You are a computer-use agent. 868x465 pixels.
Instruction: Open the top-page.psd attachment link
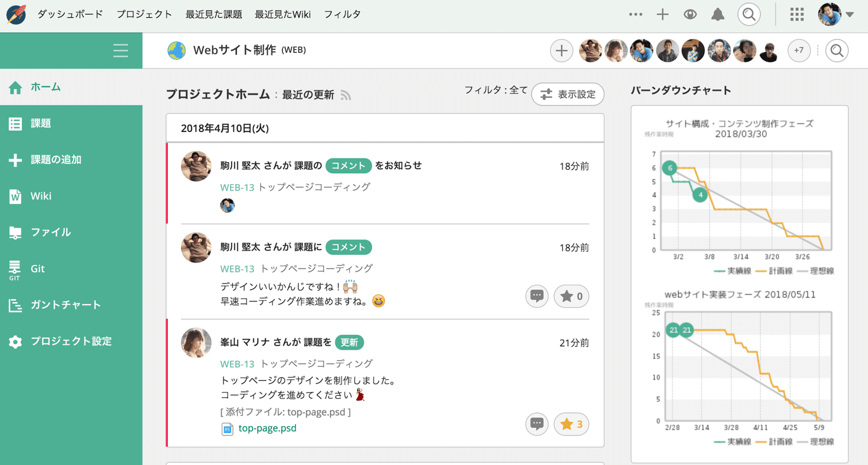click(x=267, y=428)
